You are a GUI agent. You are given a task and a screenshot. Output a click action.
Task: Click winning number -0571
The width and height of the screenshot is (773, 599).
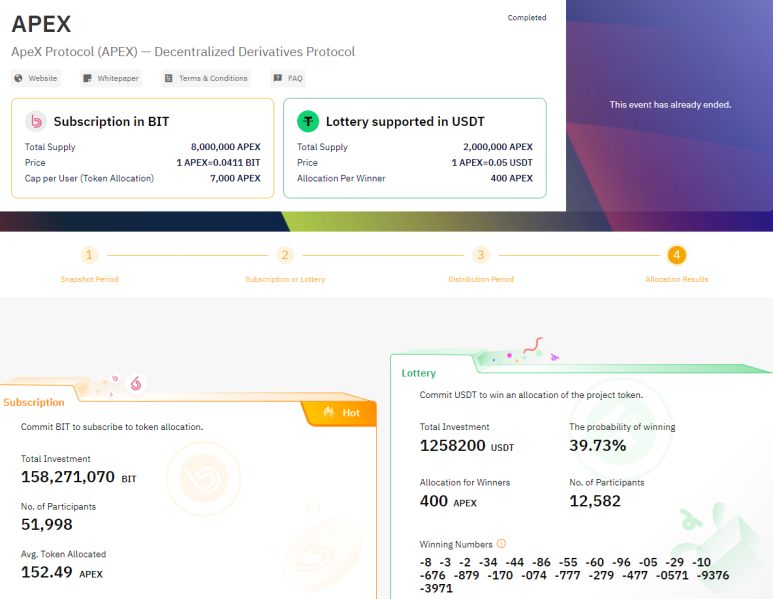click(x=672, y=575)
